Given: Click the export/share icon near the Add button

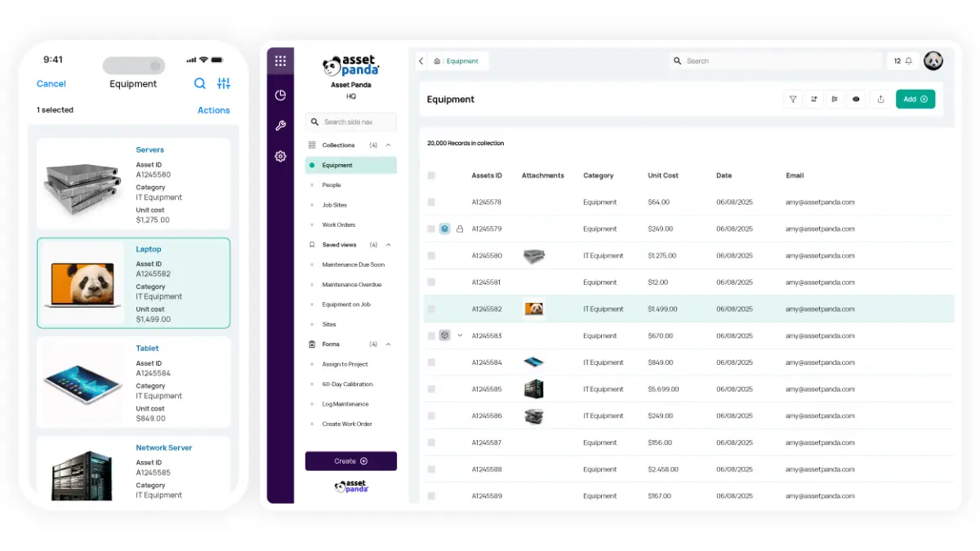Looking at the screenshot, I should [x=880, y=99].
